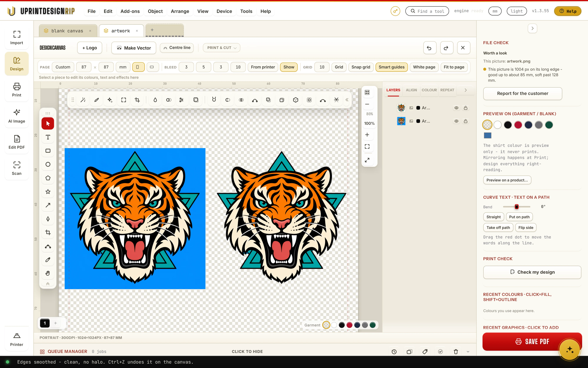The height and width of the screenshot is (368, 588).
Task: Click the AI sparkle icon in floating toolbar
Action: pyautogui.click(x=110, y=100)
